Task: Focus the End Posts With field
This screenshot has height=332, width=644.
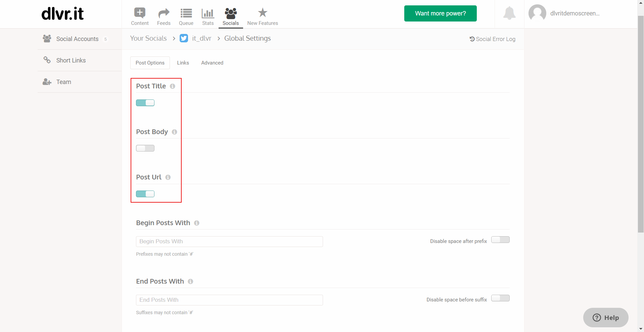Action: pyautogui.click(x=229, y=300)
